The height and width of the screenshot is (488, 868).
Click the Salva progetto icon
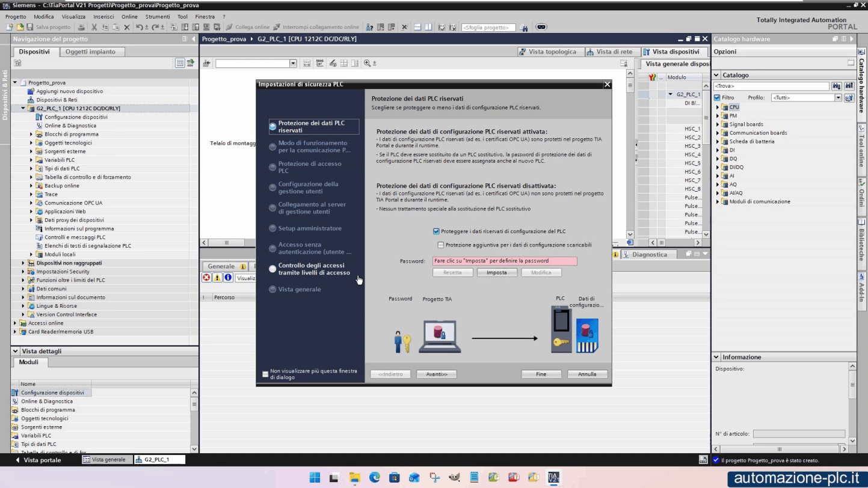coord(30,27)
